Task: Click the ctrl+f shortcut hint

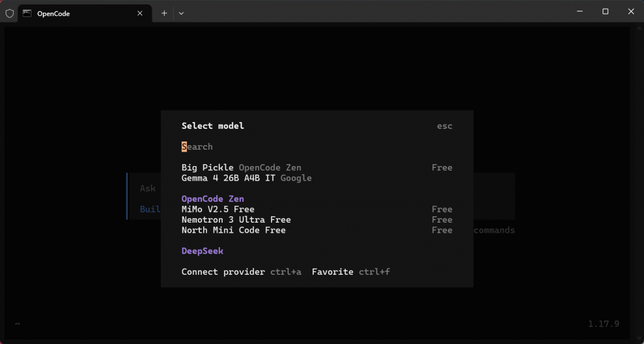Action: click(374, 272)
